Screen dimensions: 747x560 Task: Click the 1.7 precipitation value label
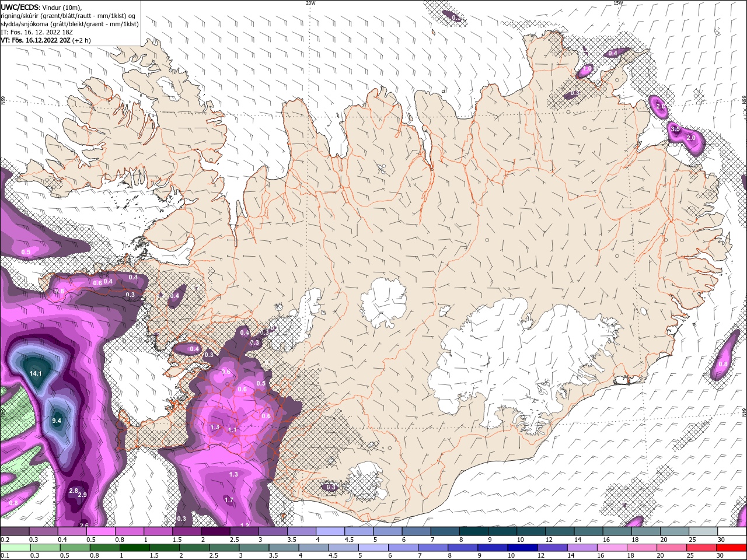tap(229, 500)
